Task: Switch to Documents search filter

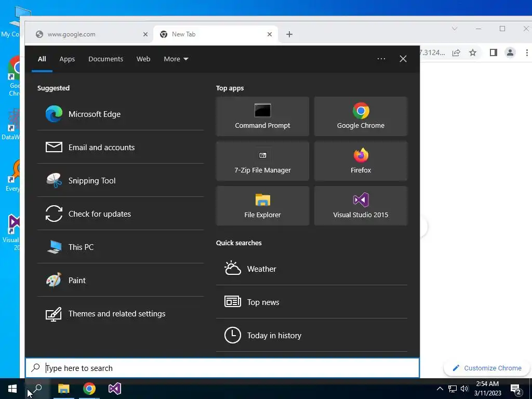Action: pyautogui.click(x=105, y=59)
